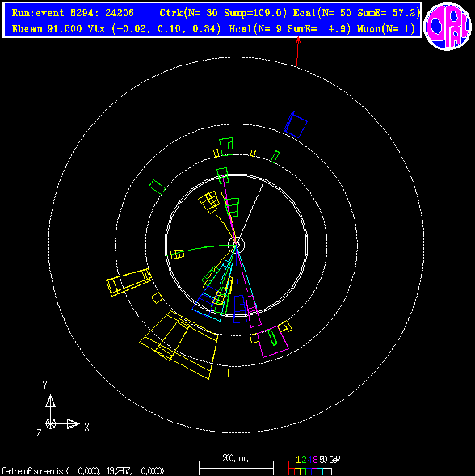Click the Ebeam 91.500 text
The width and height of the screenshot is (475, 476).
click(47, 29)
